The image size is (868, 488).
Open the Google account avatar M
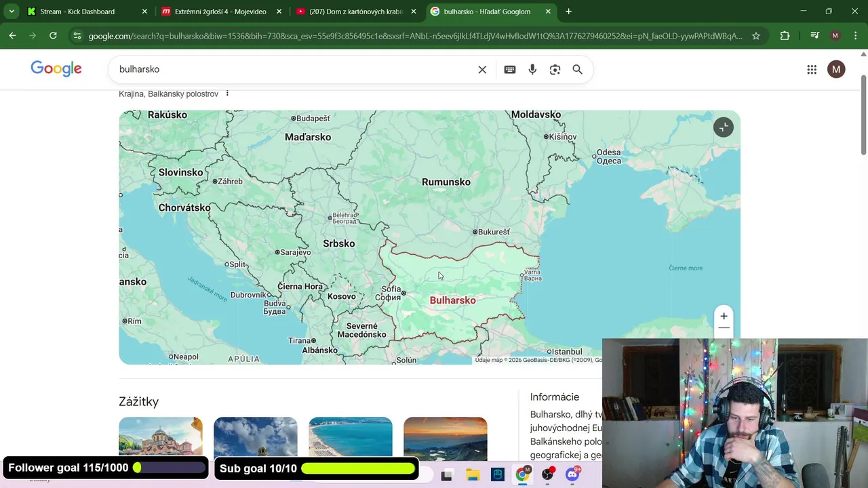point(836,69)
